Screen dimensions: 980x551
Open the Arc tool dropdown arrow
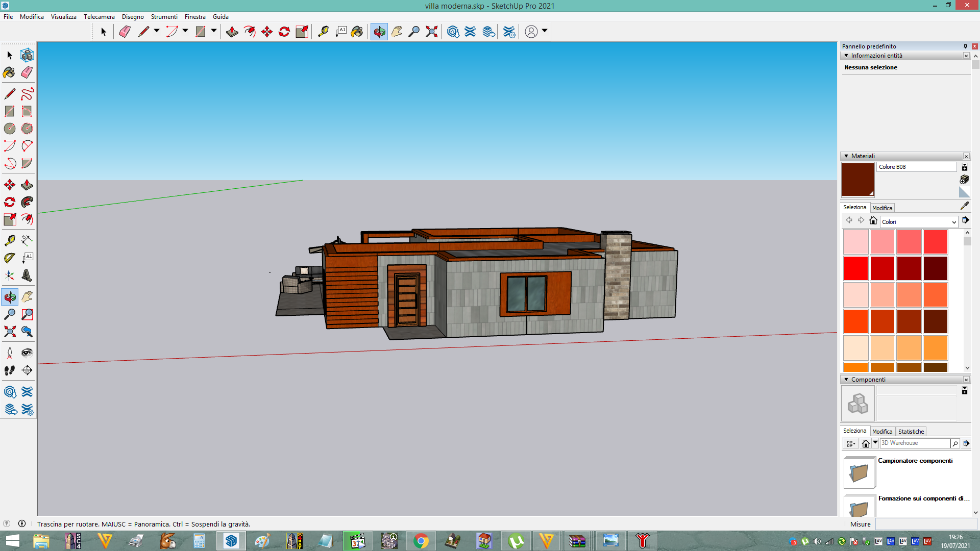185,31
